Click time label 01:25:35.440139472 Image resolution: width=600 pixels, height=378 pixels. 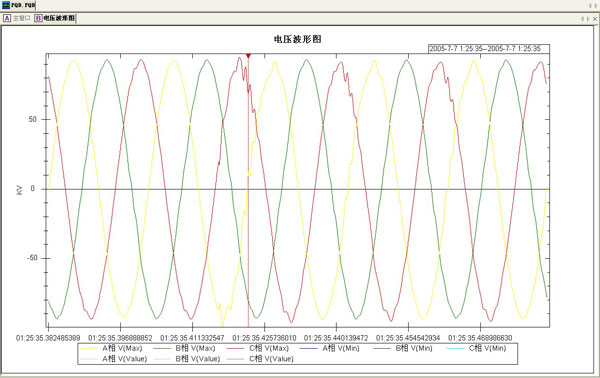click(x=336, y=338)
